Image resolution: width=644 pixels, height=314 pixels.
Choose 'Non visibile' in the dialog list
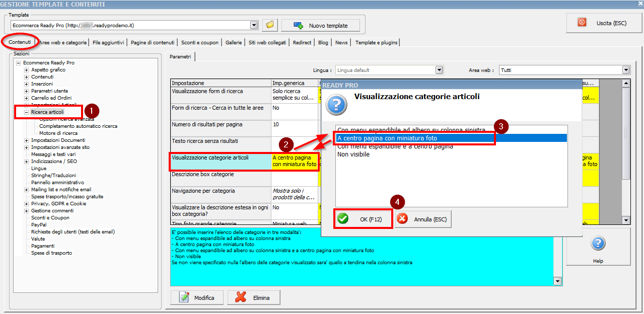pyautogui.click(x=452, y=154)
